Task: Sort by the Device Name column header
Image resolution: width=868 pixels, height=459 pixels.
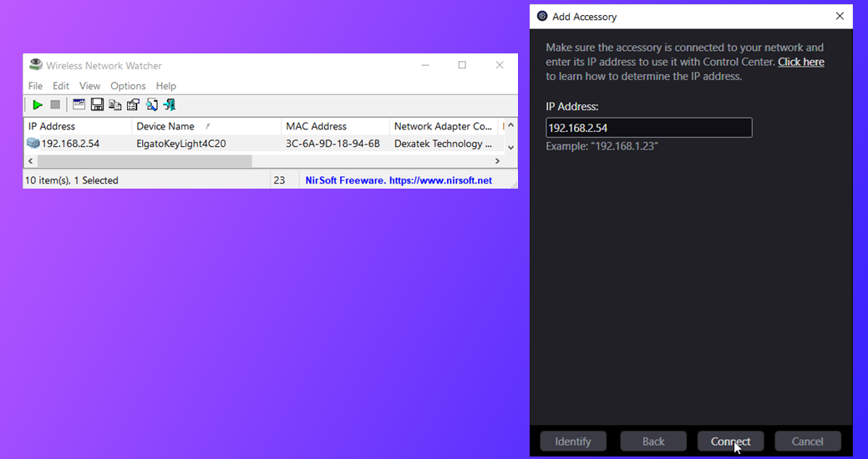Action: click(206, 126)
